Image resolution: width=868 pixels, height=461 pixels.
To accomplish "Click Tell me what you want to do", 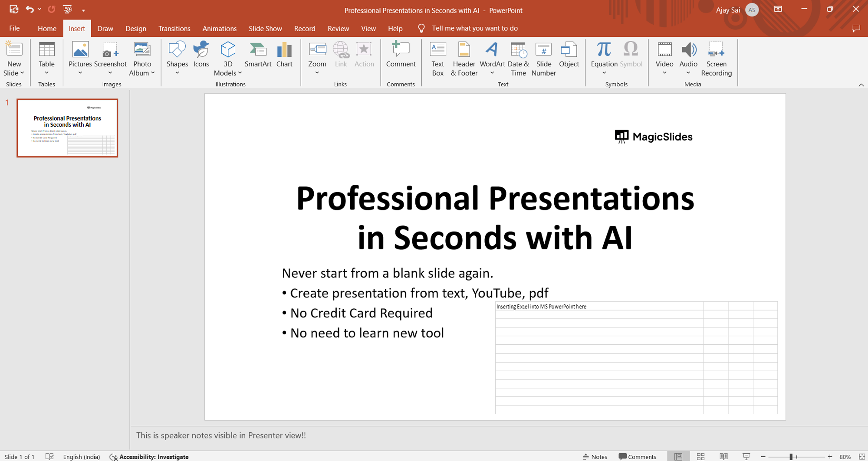I will coord(474,28).
